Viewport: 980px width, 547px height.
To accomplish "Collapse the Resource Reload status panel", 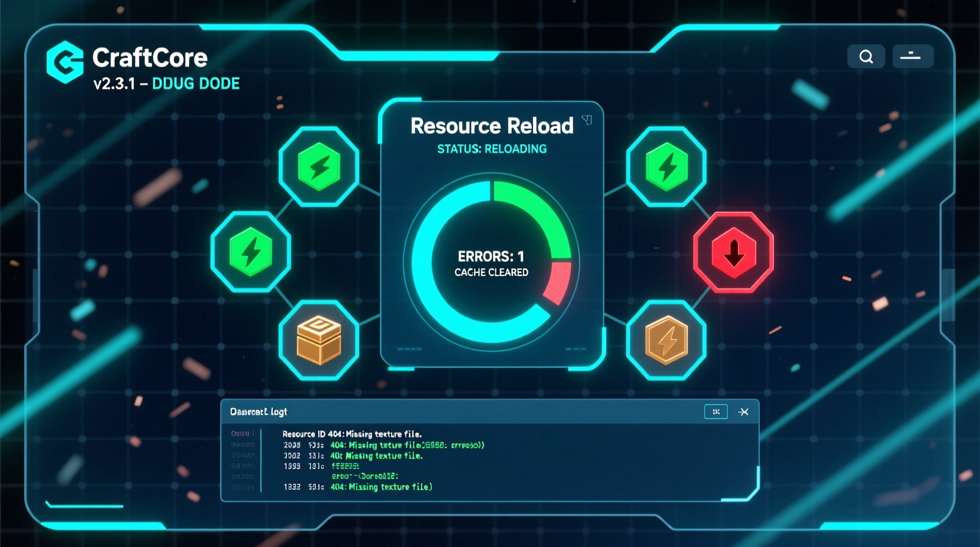I will coord(492,126).
